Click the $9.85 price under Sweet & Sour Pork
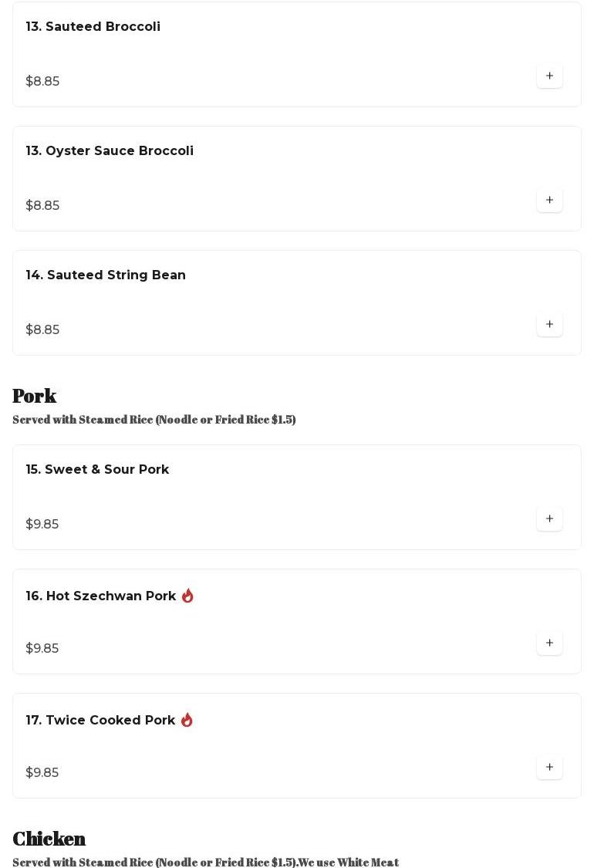This screenshot has height=868, width=594. coord(42,525)
